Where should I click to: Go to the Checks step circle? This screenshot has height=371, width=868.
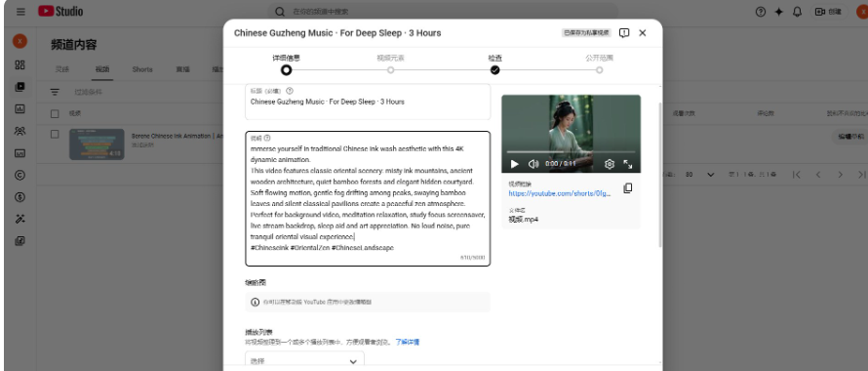pos(494,70)
